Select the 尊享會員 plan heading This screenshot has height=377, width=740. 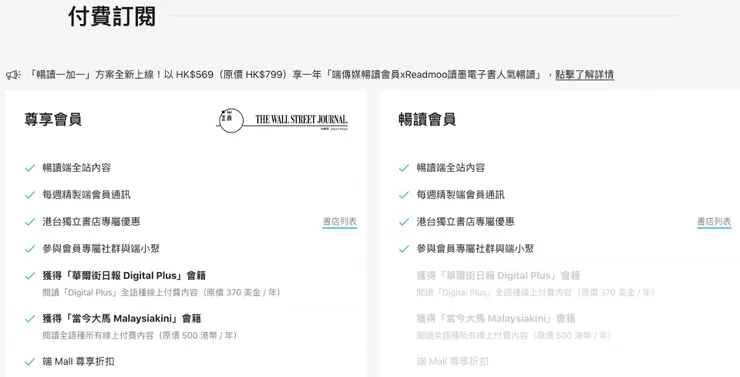point(53,119)
